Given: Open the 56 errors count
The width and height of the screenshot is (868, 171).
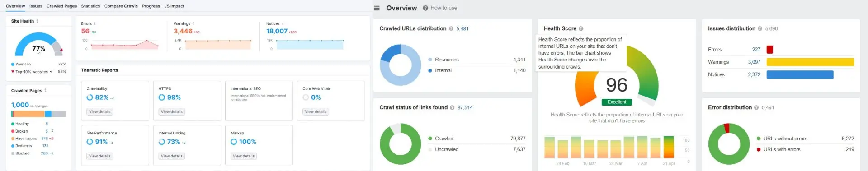Looking at the screenshot, I should (x=85, y=31).
